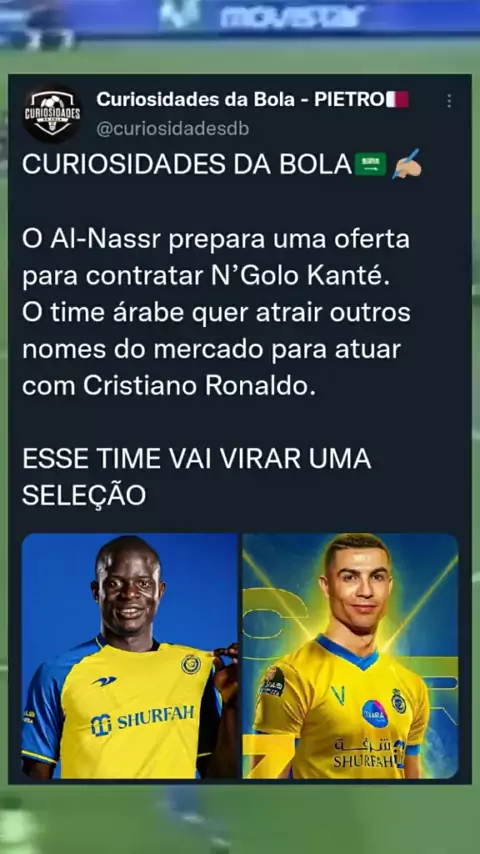The height and width of the screenshot is (854, 480).
Task: Click the Movistar banner at the top
Action: pos(292,16)
